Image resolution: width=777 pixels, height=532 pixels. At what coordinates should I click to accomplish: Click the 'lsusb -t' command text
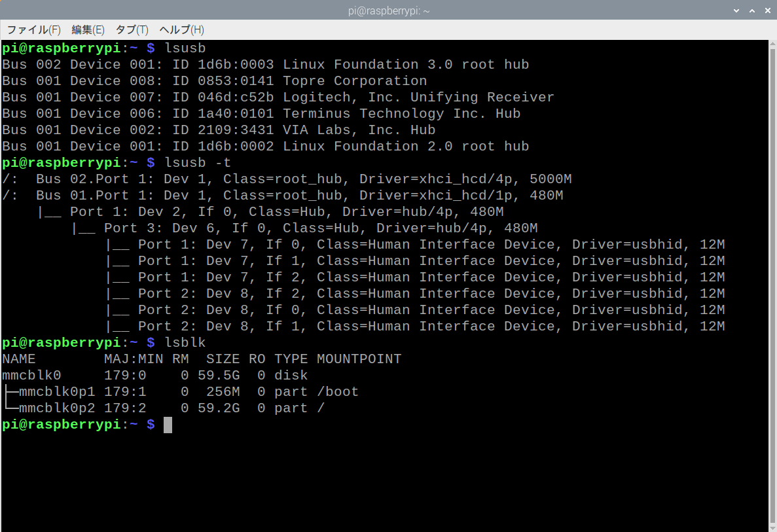198,162
